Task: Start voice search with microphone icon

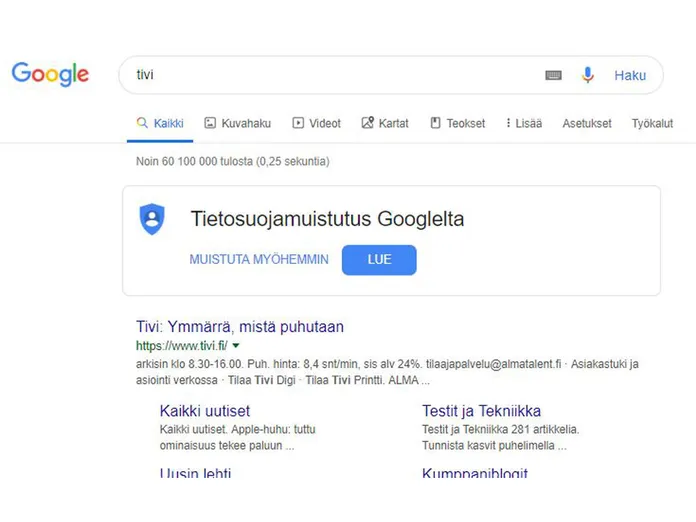Action: point(588,75)
